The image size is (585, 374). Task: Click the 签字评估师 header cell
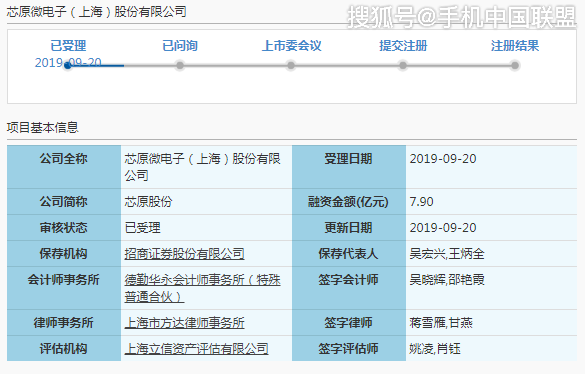[348, 349]
